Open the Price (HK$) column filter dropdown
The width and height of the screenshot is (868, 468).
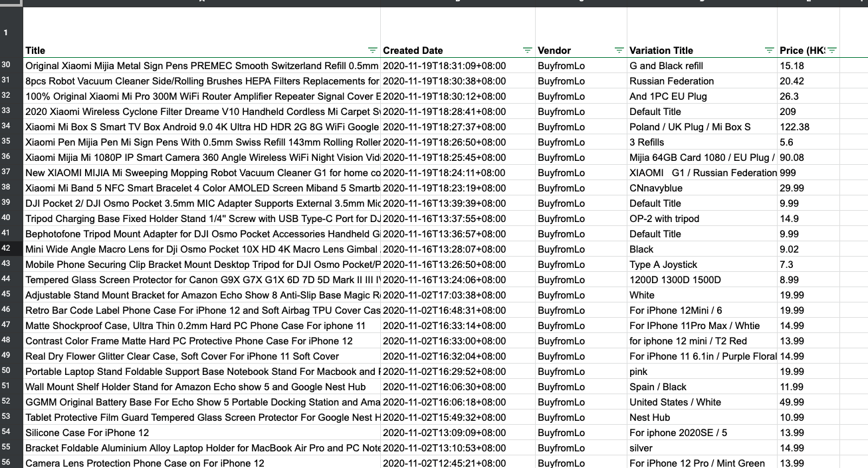coord(832,51)
